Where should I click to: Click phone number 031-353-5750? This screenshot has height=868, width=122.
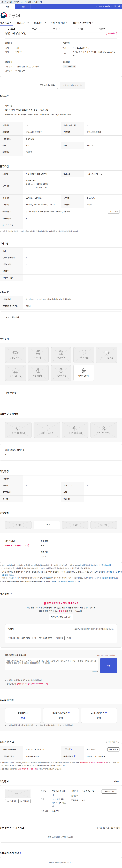click(x=24, y=638)
